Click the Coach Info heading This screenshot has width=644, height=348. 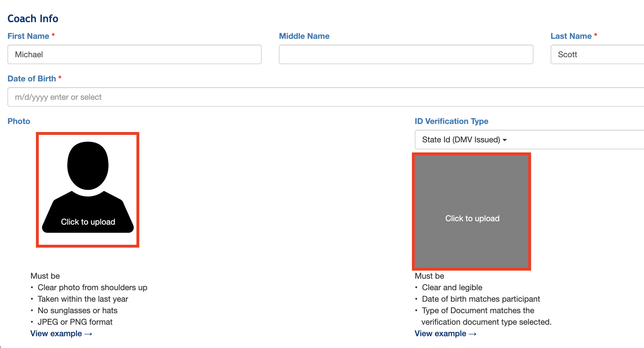(33, 18)
